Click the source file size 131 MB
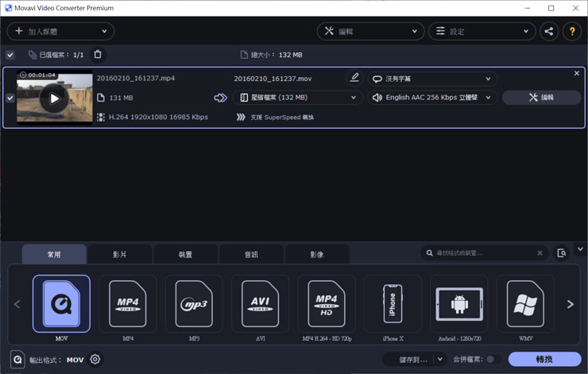 [x=121, y=98]
